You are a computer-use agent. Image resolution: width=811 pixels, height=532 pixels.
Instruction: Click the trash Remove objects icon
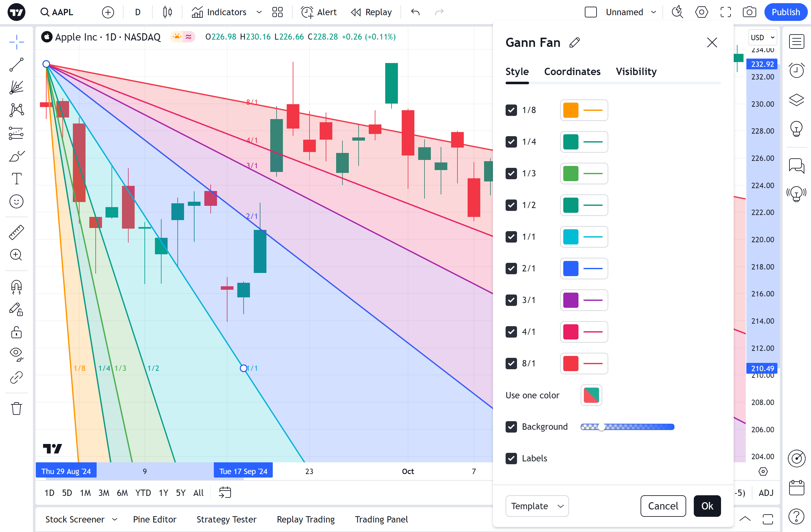[16, 408]
